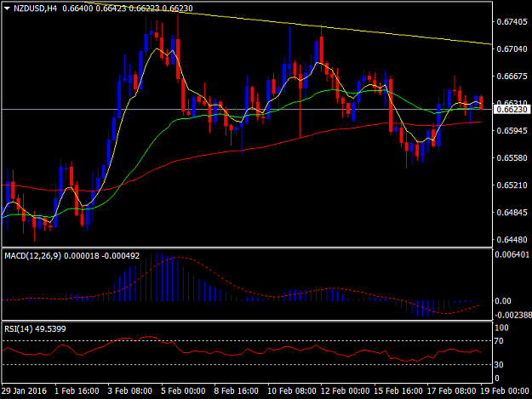Select the 19 Feb 00:00 time label

505,390
